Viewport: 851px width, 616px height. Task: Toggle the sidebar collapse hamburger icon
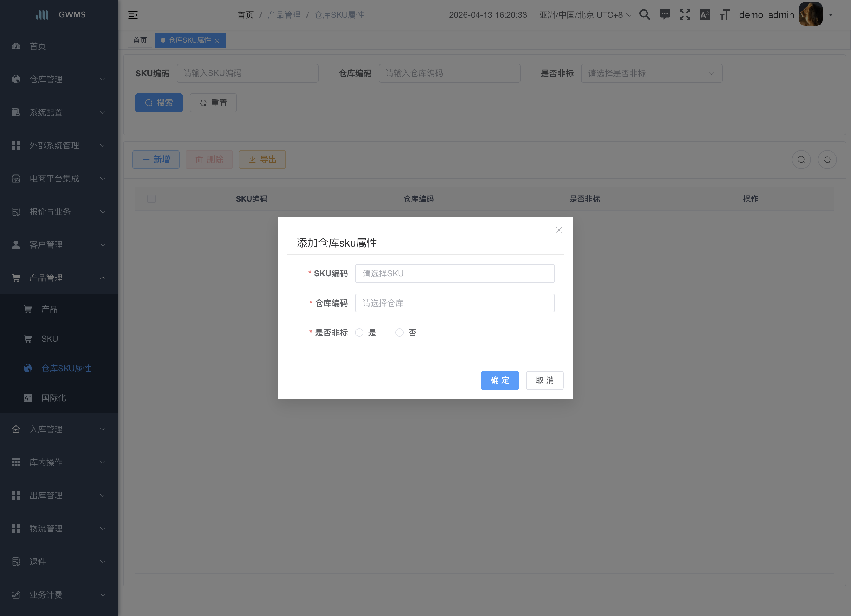pyautogui.click(x=133, y=15)
